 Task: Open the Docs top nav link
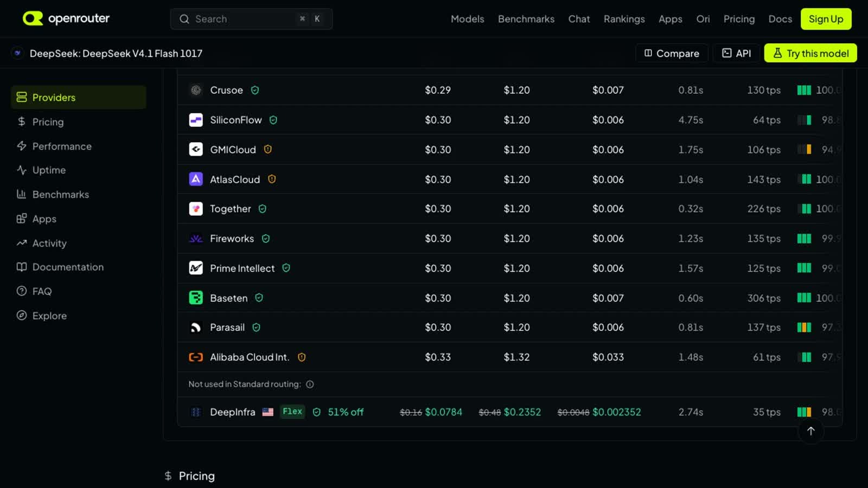(x=780, y=19)
